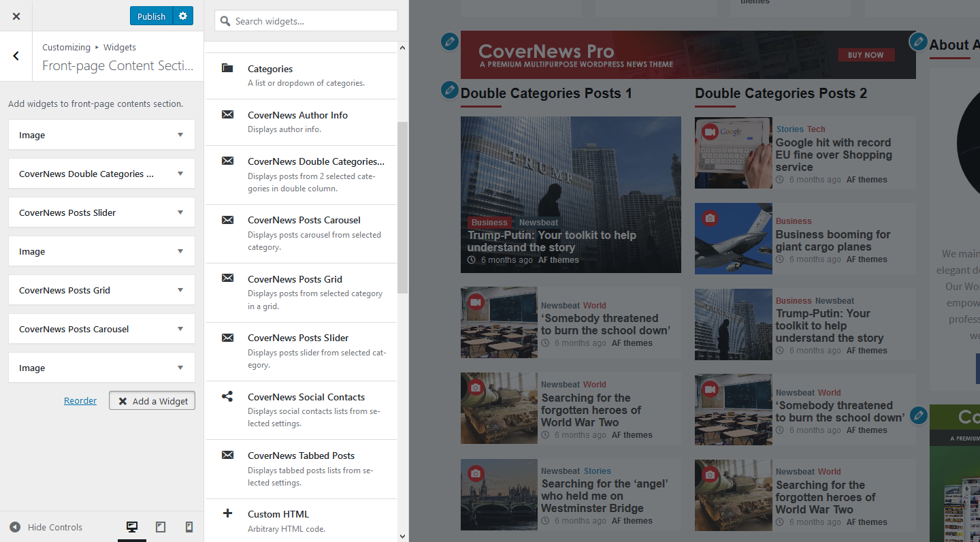Image resolution: width=980 pixels, height=542 pixels.
Task: Focus the Search widgets field
Action: (306, 20)
